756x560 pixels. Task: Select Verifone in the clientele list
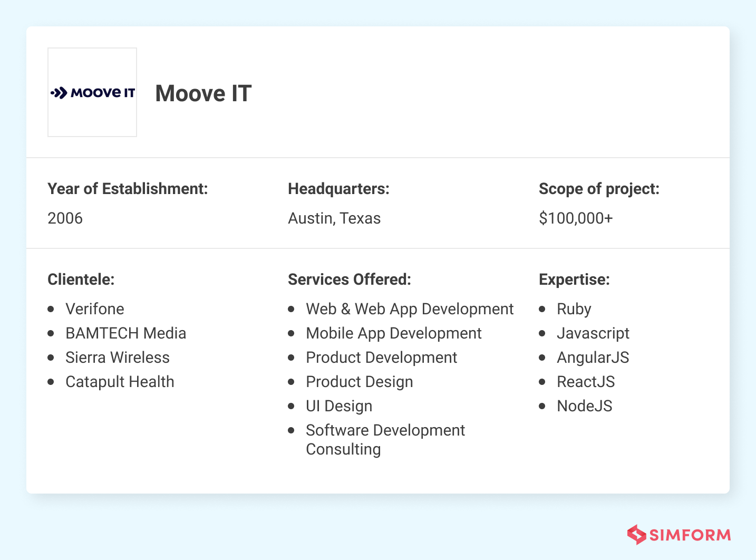[95, 309]
